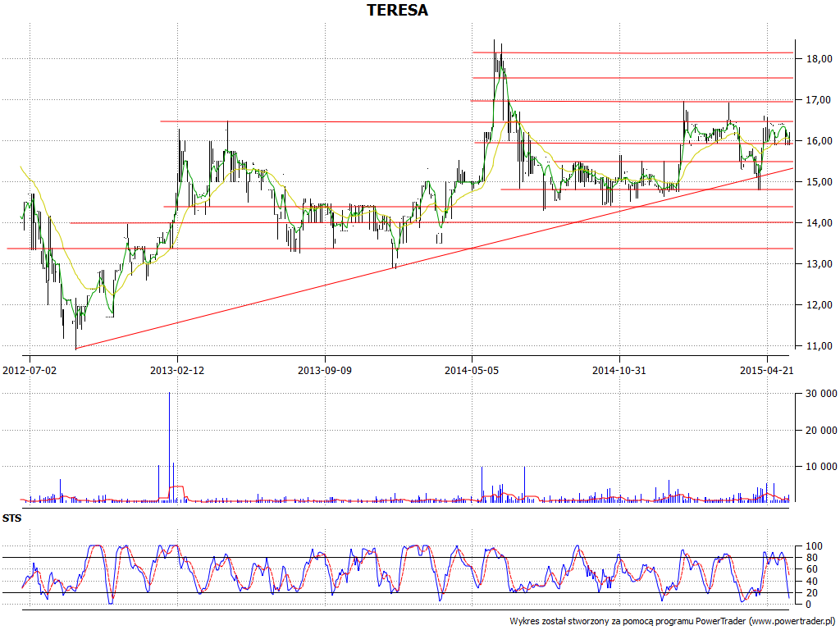Viewport: 840px width, 630px height.
Task: Click the 20 level on STS axis
Action: pos(812,592)
